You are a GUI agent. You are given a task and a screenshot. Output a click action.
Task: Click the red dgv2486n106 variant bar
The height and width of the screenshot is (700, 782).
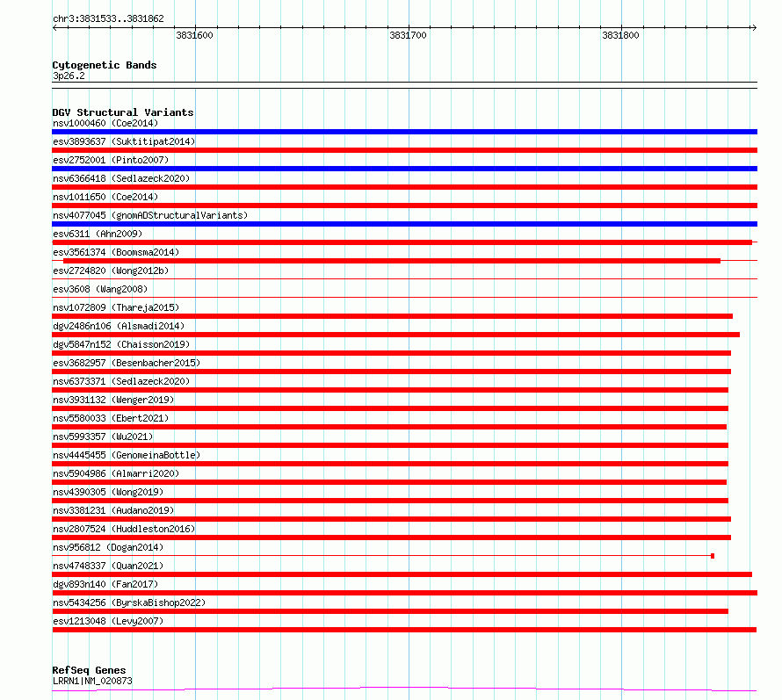[396, 335]
